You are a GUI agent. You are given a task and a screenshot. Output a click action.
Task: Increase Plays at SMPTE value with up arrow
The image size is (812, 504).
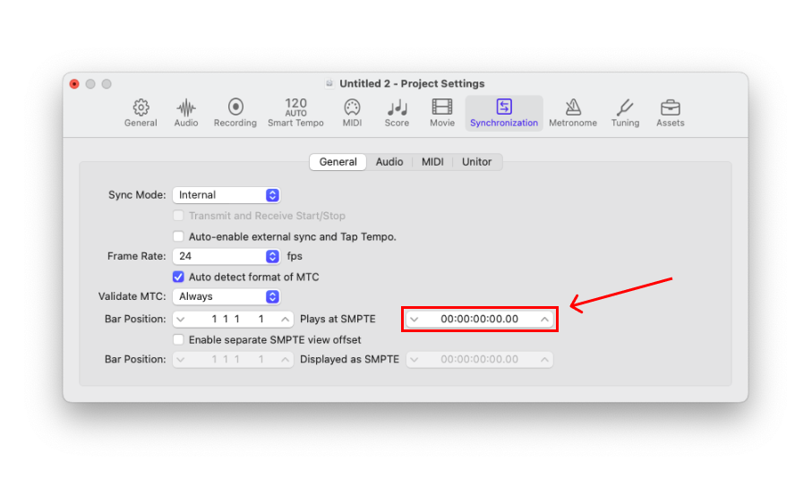point(544,319)
